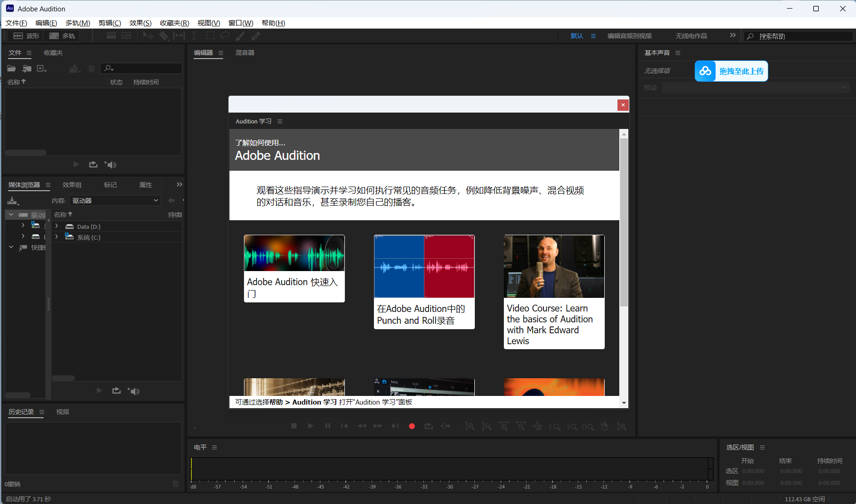Open the 默认 workspace menu icon

593,36
